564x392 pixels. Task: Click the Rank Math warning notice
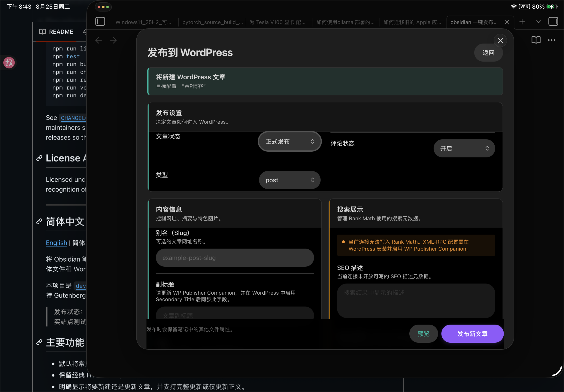pyautogui.click(x=416, y=245)
